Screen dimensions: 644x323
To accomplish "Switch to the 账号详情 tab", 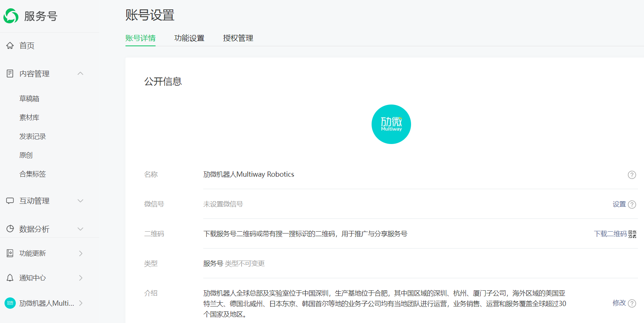I will click(141, 38).
